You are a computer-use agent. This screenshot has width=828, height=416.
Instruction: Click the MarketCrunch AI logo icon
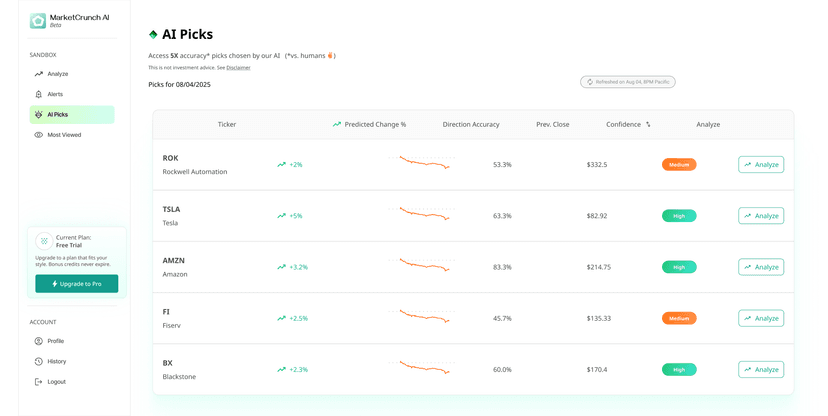38,21
